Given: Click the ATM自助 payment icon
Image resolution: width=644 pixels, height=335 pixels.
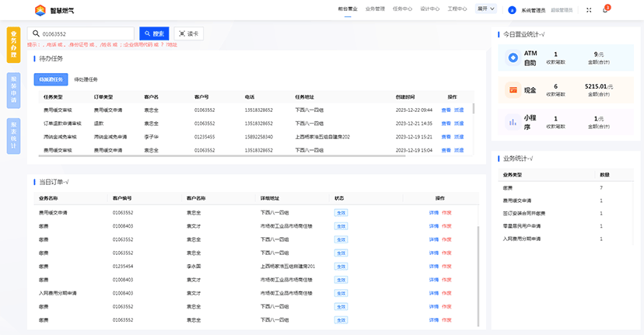Looking at the screenshot, I should pyautogui.click(x=513, y=58).
